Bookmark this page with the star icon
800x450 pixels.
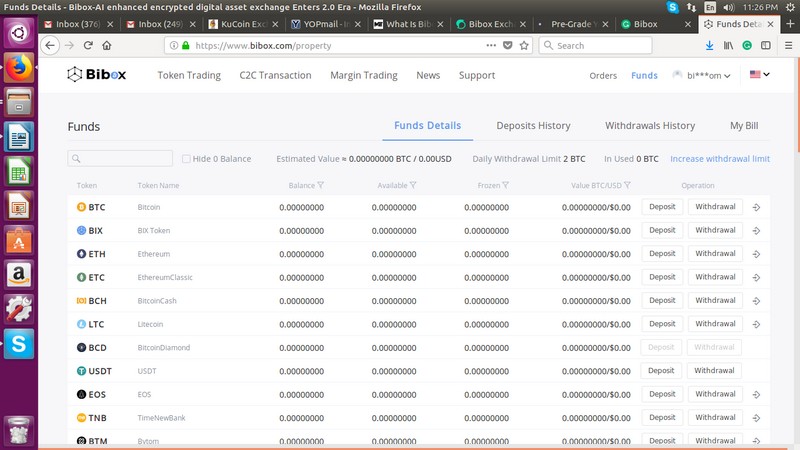(524, 45)
